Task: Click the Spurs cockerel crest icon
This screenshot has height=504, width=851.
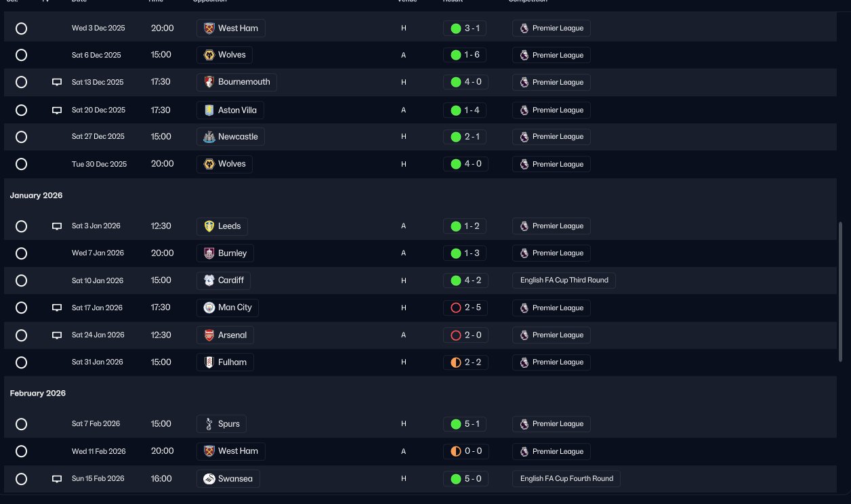Action: tap(209, 424)
